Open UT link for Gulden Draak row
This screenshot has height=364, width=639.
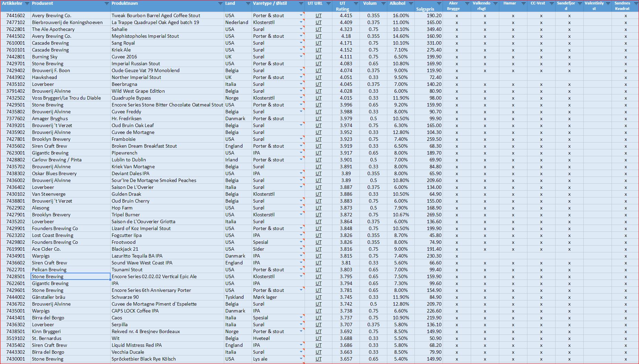pos(319,194)
